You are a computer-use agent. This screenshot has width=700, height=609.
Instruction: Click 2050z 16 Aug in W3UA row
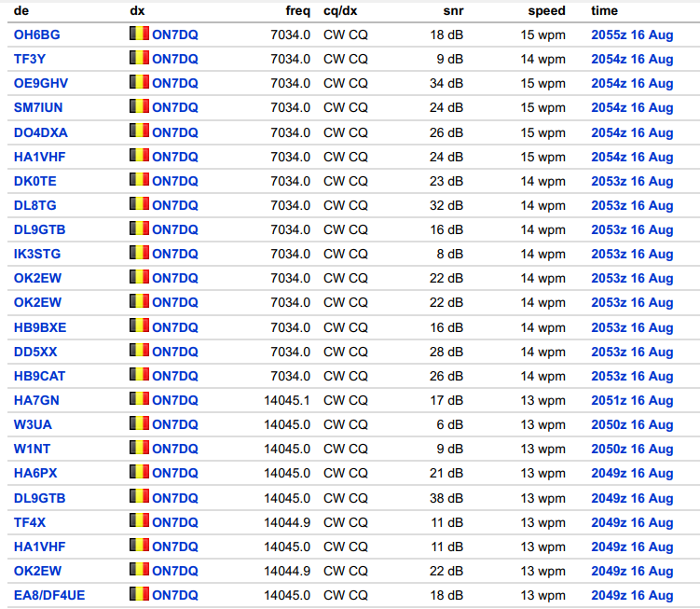[632, 424]
